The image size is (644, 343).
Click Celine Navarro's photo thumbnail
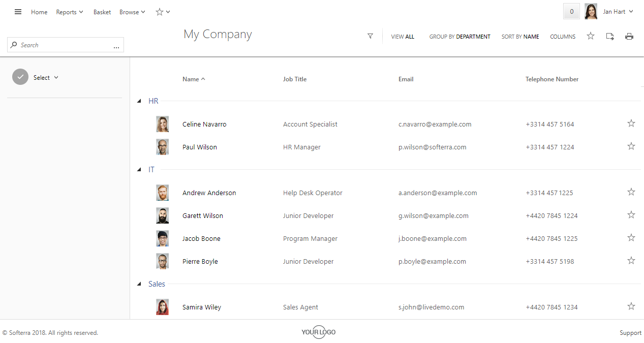click(162, 124)
